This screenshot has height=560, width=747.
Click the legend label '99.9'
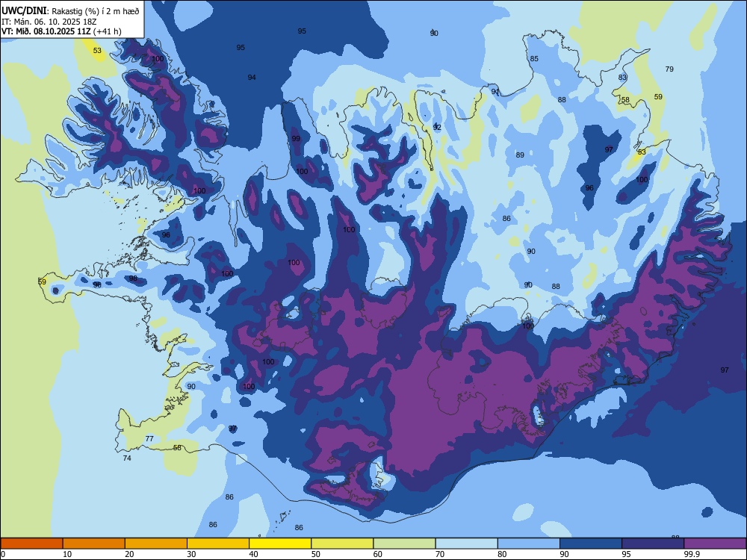click(692, 554)
